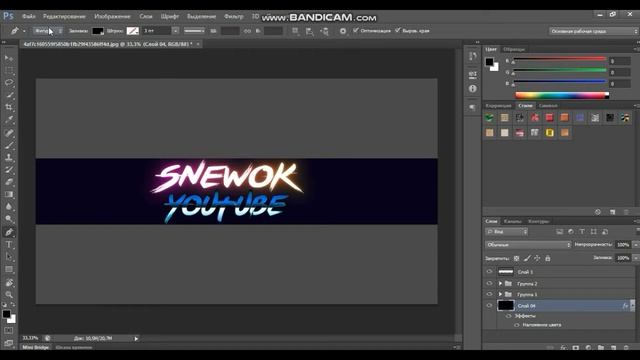Click create new group folder icon at bottom
Viewport: 640px width, 360px height.
pos(601,348)
